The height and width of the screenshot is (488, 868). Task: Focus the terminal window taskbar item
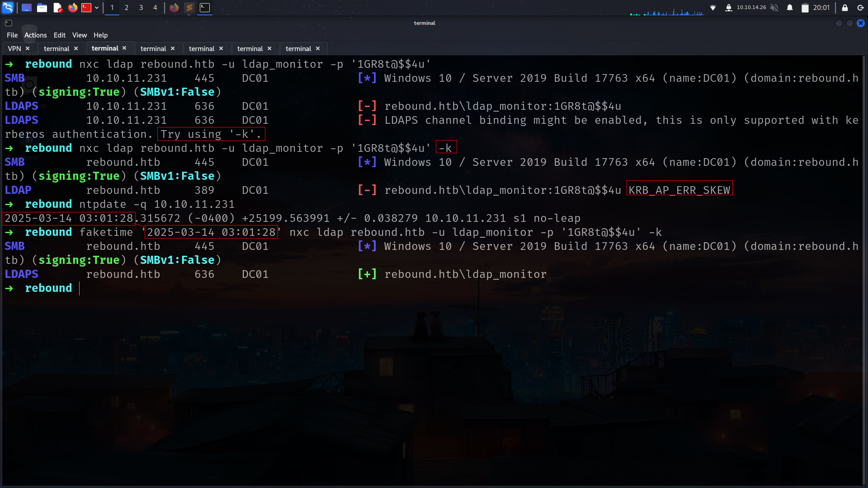click(205, 7)
